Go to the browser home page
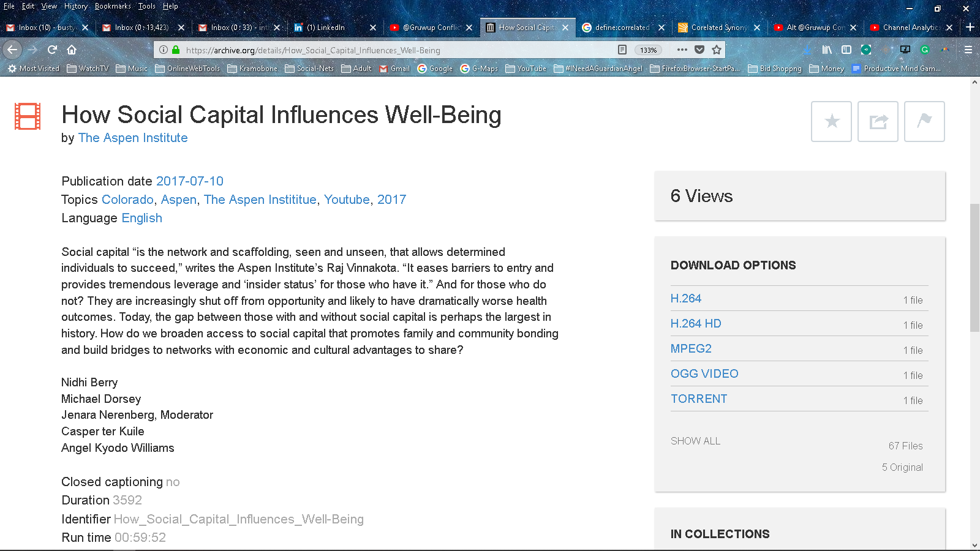The height and width of the screenshot is (551, 980). [72, 50]
